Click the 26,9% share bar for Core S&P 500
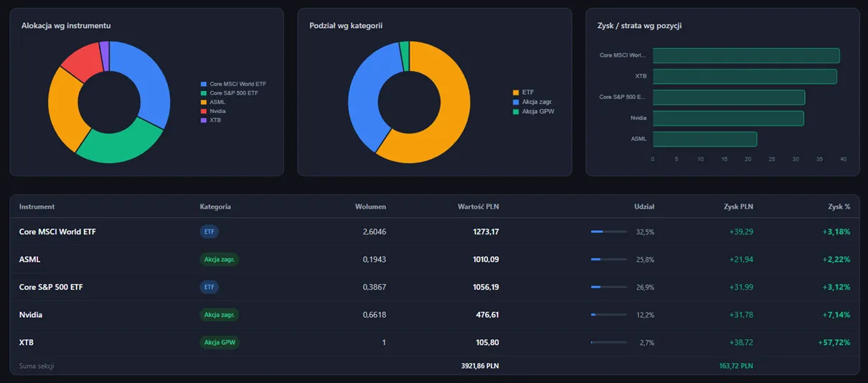Viewport: 868px width, 383px height. click(x=609, y=287)
